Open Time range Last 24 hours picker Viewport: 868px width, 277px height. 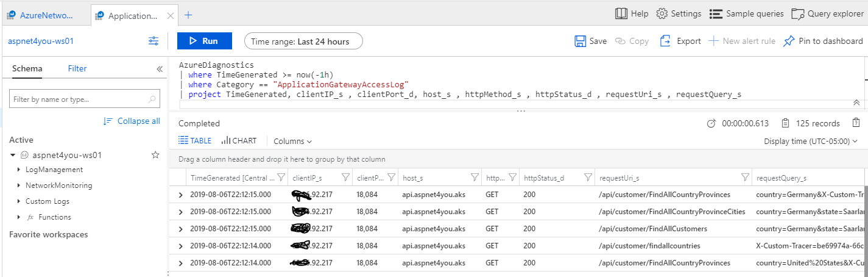303,41
